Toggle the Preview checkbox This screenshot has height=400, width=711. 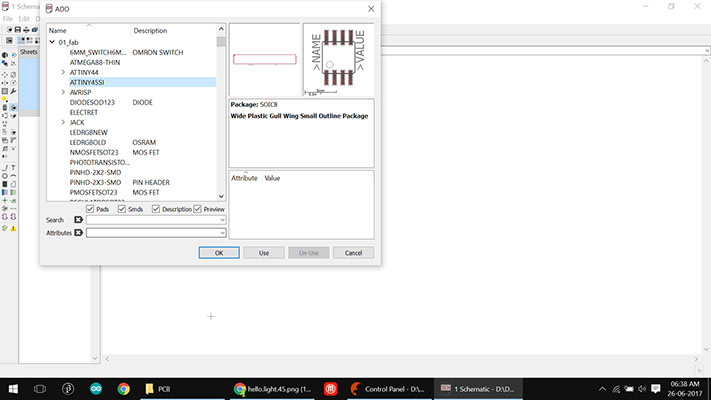tap(197, 209)
